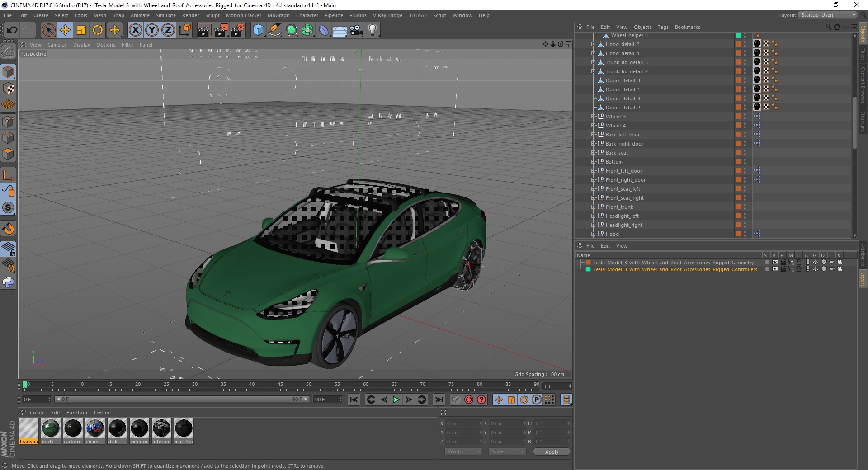Toggle X-axis lock
This screenshot has height=470, width=868.
[136, 30]
